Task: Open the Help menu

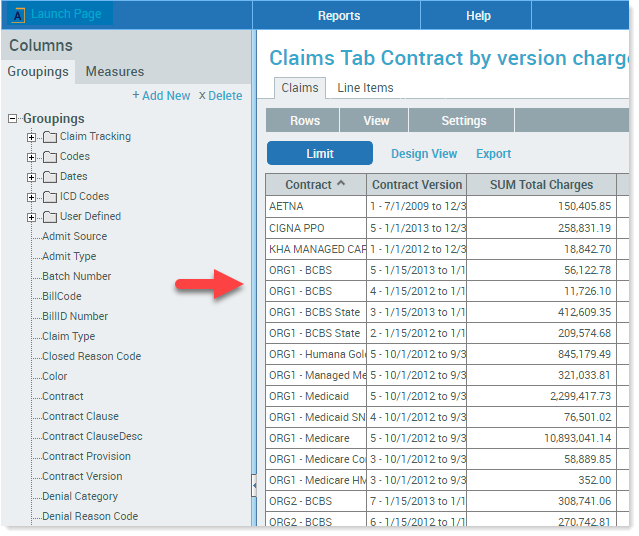Action: (478, 15)
